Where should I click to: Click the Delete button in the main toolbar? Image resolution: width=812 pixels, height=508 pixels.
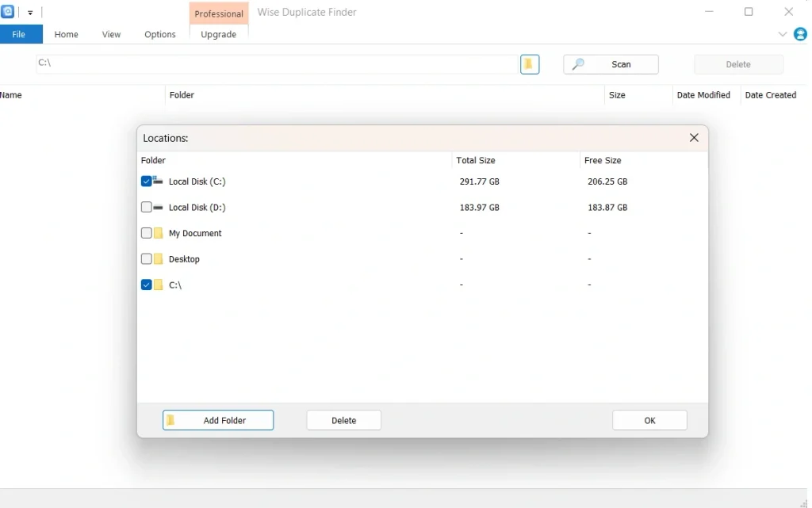click(x=738, y=64)
